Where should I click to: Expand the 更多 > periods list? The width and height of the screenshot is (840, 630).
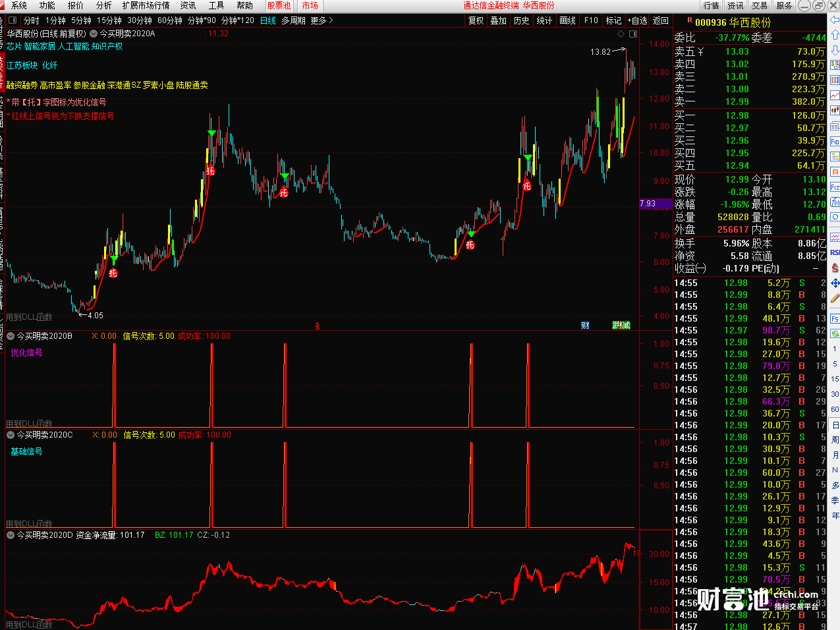click(x=322, y=20)
